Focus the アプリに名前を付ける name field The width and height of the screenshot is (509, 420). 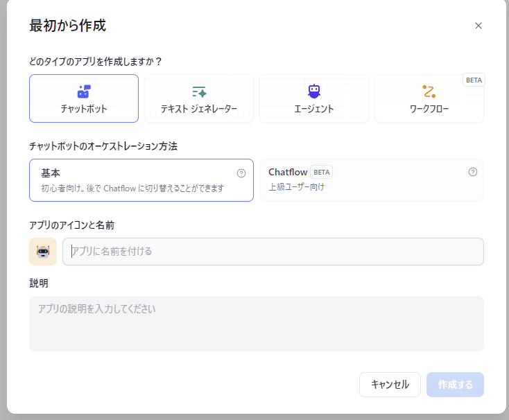click(273, 252)
